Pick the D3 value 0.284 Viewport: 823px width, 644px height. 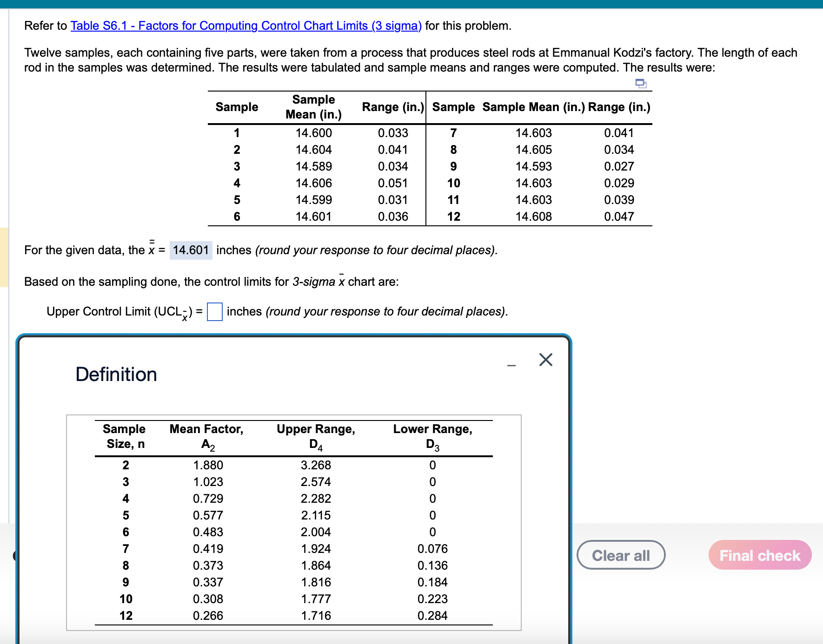pos(432,616)
